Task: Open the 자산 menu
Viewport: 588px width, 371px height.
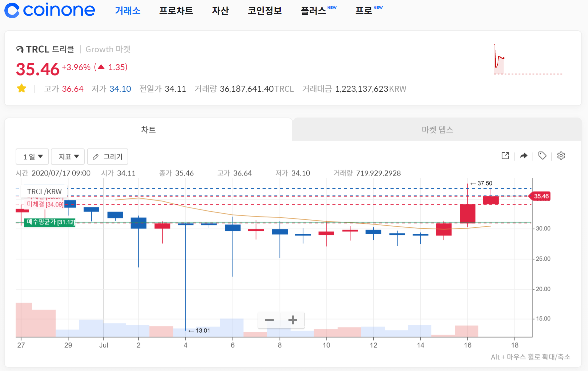Action: [221, 11]
